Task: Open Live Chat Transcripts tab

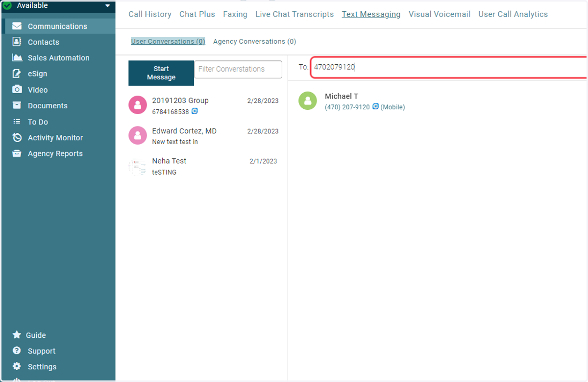Action: [294, 14]
